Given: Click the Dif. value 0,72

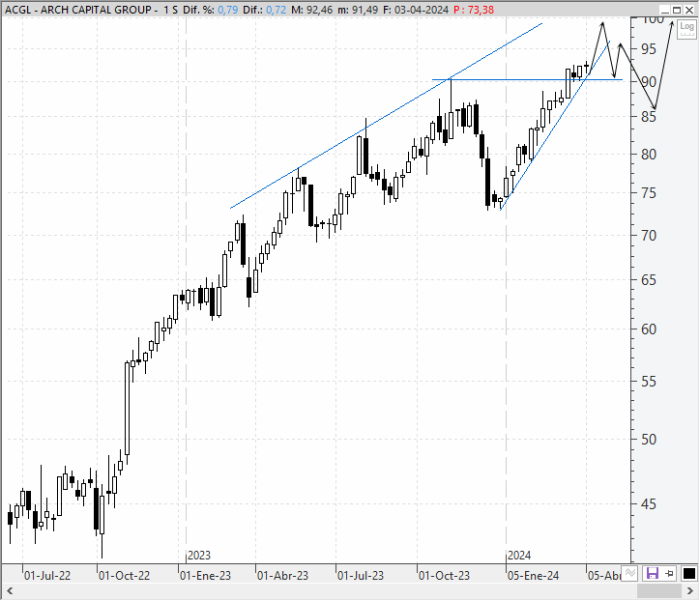Looking at the screenshot, I should pyautogui.click(x=277, y=10).
